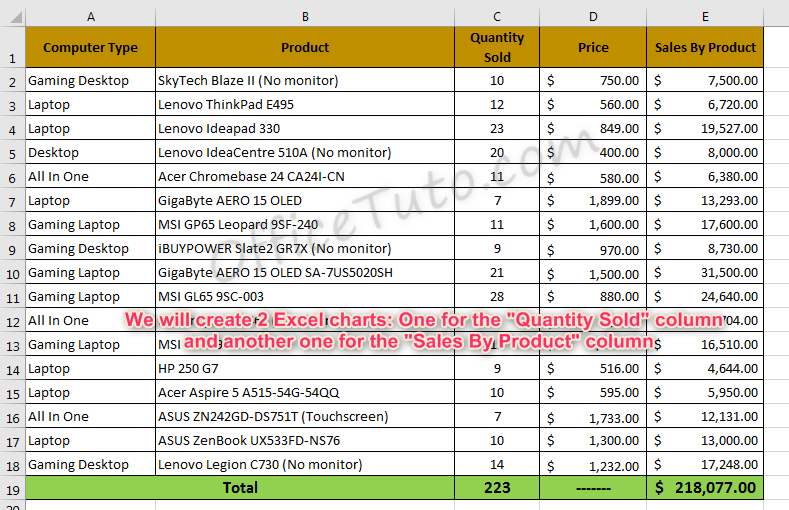Select cell "MSI GP65 Leopard 9SF-240"
The height and width of the screenshot is (510, 789).
(305, 224)
